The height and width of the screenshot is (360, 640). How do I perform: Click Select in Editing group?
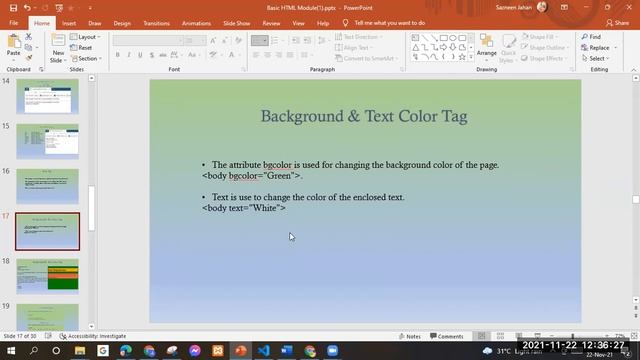[595, 59]
